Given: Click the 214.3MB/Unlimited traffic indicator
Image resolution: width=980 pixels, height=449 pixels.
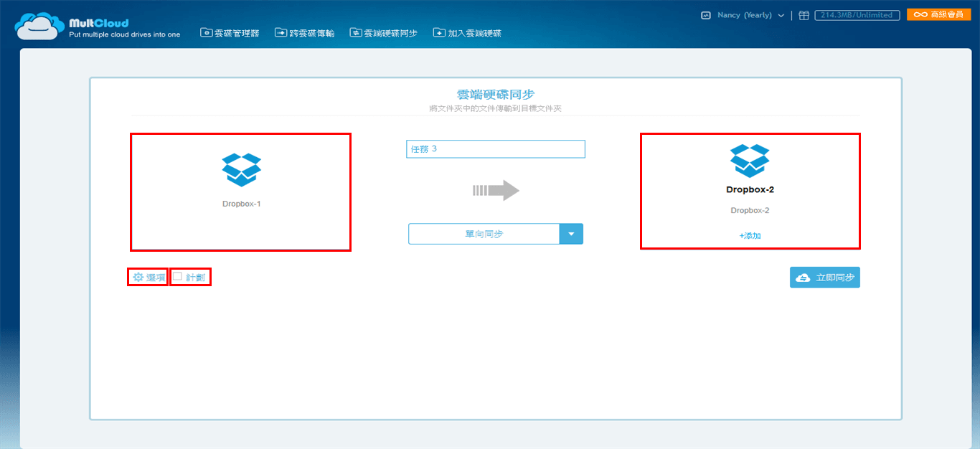Looking at the screenshot, I should [x=857, y=15].
